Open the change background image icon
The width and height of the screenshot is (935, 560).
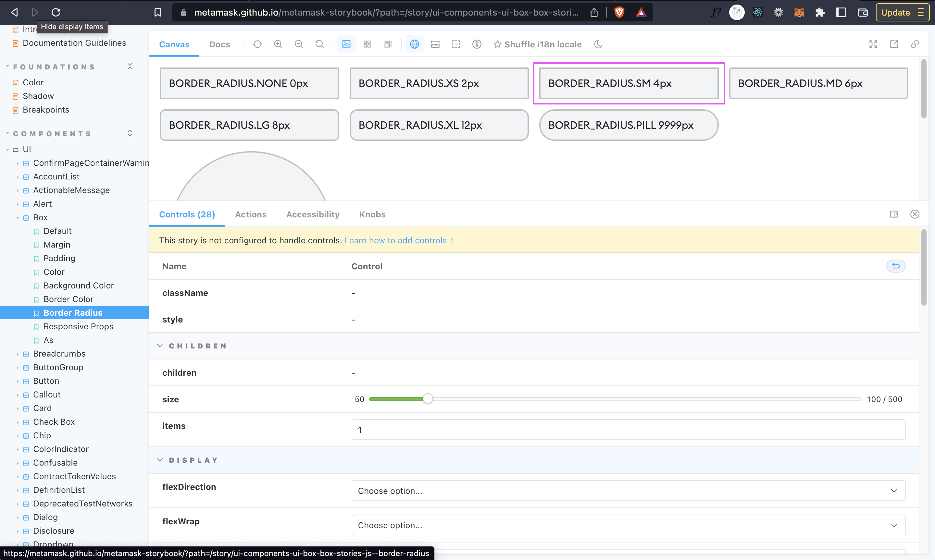click(x=346, y=44)
